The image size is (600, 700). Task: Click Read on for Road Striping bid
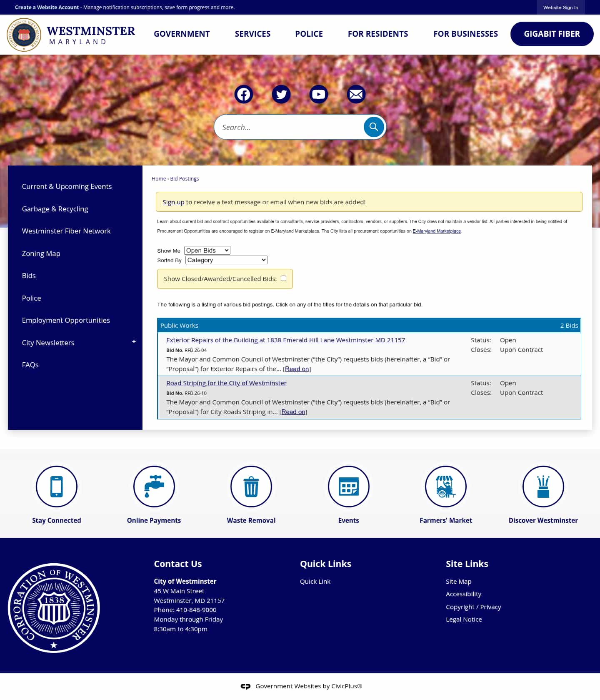coord(293,412)
